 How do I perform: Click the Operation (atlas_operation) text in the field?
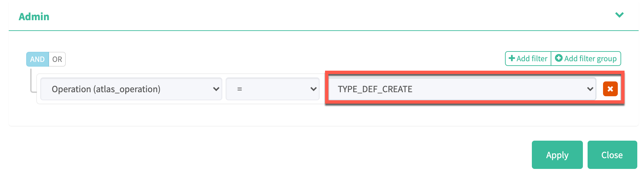tap(106, 89)
